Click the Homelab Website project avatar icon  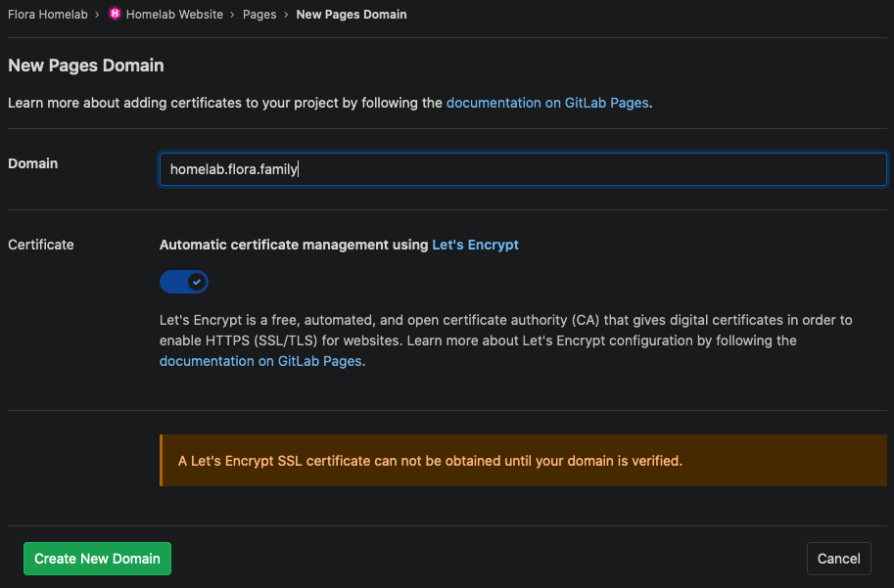click(x=115, y=15)
